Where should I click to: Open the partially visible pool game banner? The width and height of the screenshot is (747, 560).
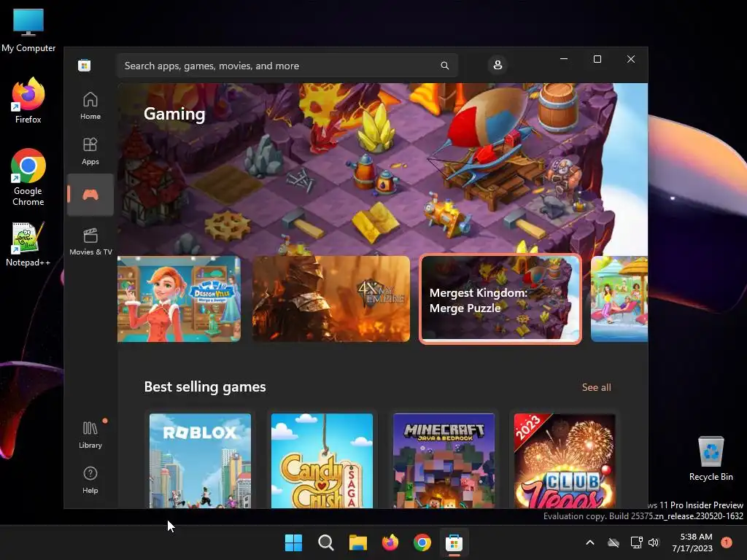coord(619,298)
